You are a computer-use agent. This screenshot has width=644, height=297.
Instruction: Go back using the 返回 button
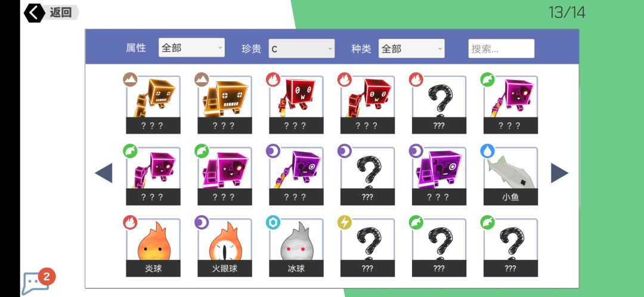click(51, 13)
